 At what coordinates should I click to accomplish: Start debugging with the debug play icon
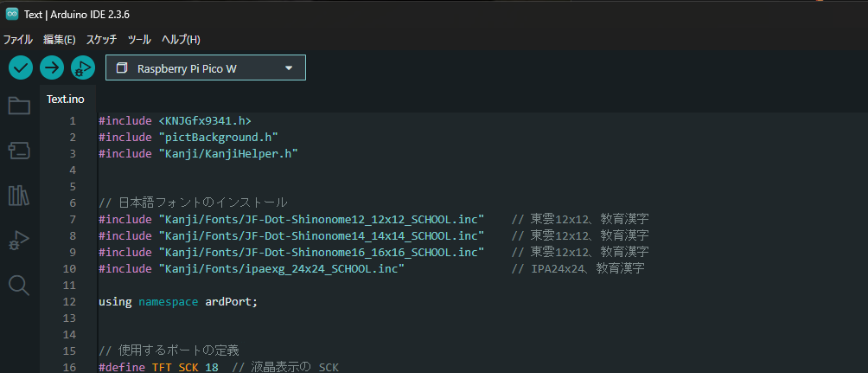coord(83,68)
